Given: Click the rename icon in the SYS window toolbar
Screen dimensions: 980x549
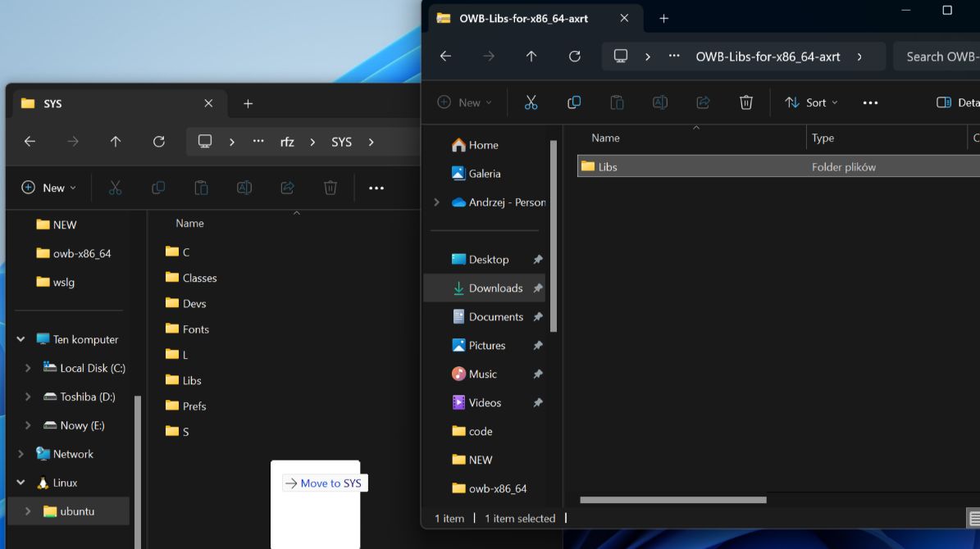Looking at the screenshot, I should pos(244,188).
